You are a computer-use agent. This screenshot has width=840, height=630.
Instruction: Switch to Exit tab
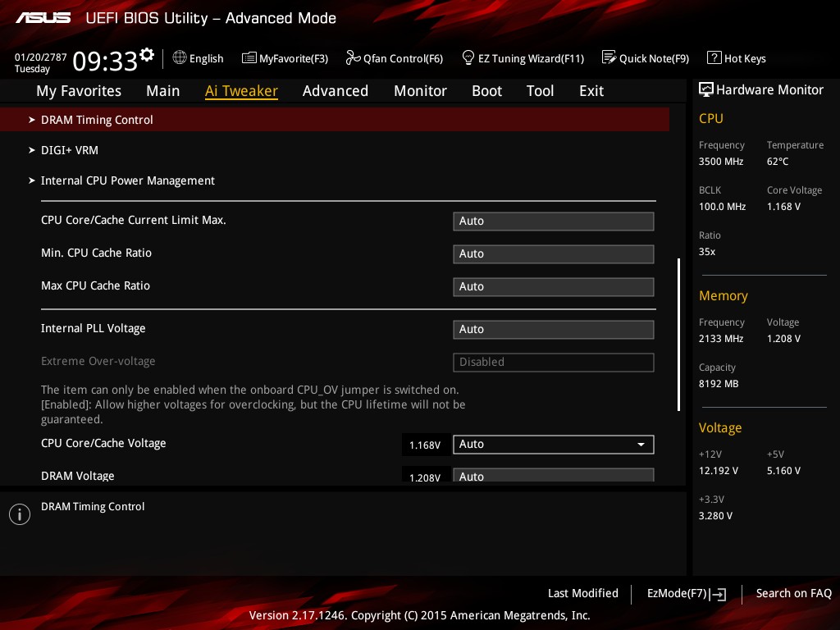click(x=591, y=91)
